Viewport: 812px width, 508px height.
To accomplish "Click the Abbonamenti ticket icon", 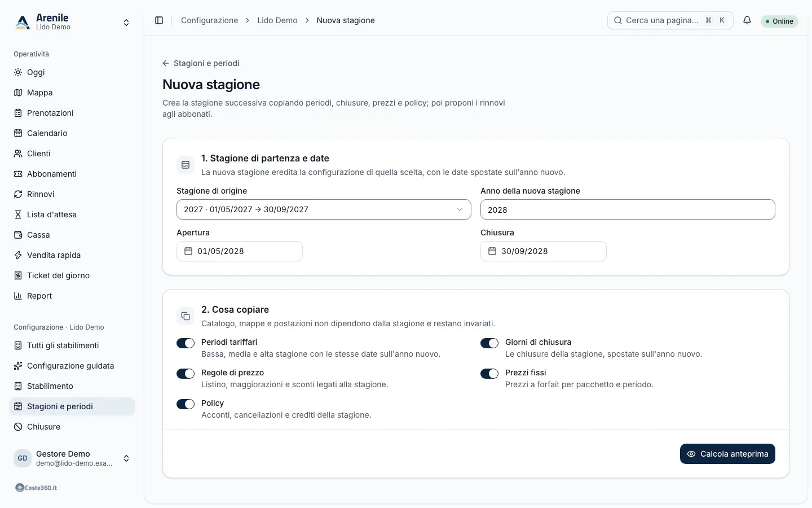I will (18, 174).
